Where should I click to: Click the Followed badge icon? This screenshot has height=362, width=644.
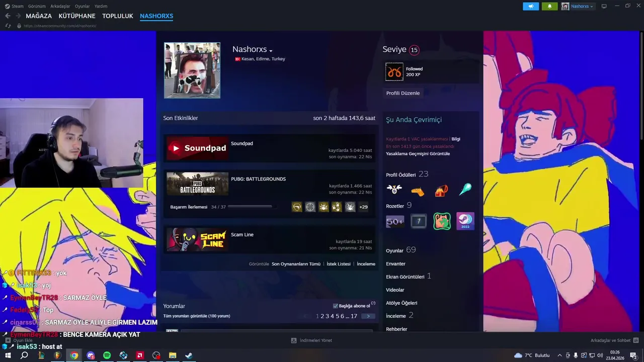click(394, 72)
